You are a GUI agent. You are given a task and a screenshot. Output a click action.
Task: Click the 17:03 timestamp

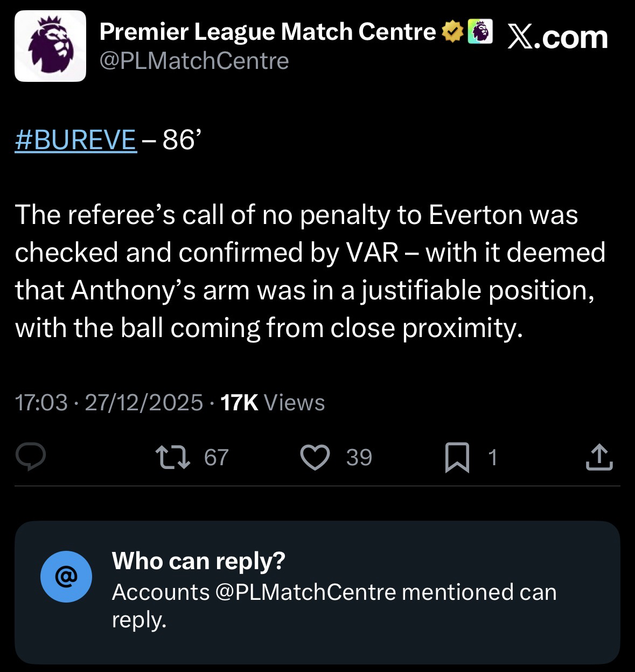pos(41,402)
